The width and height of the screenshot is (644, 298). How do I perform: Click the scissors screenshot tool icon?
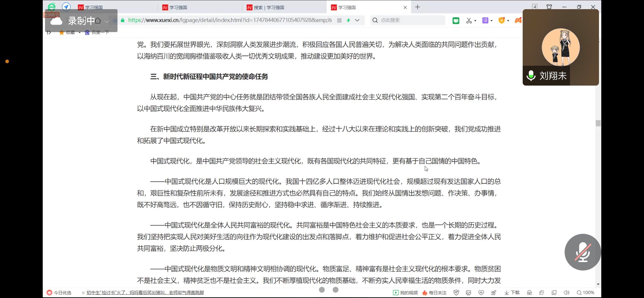tap(469, 20)
